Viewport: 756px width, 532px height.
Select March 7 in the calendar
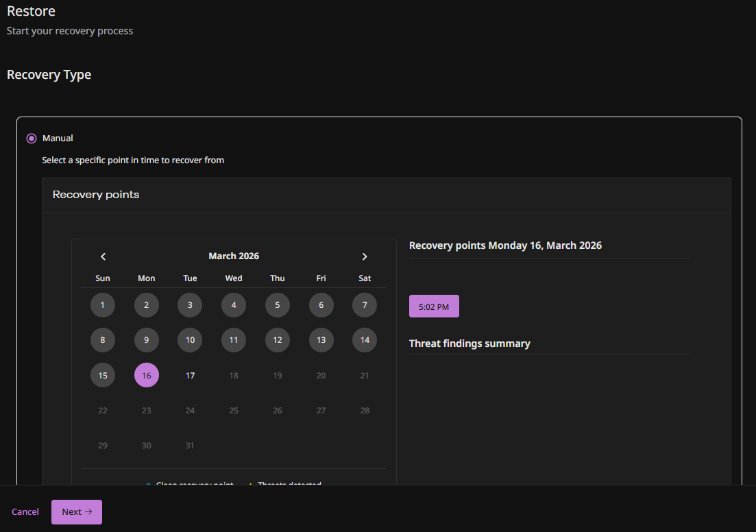pyautogui.click(x=365, y=305)
